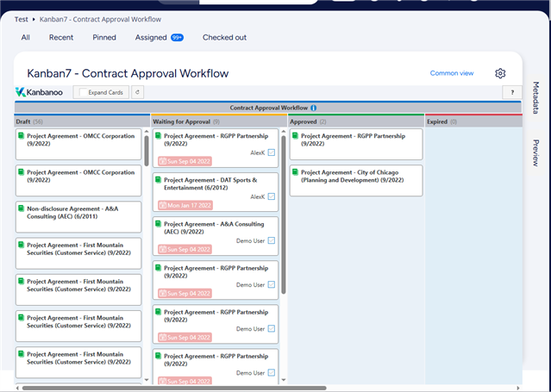
Task: Toggle the Expand Cards checkbox
Action: click(x=83, y=92)
